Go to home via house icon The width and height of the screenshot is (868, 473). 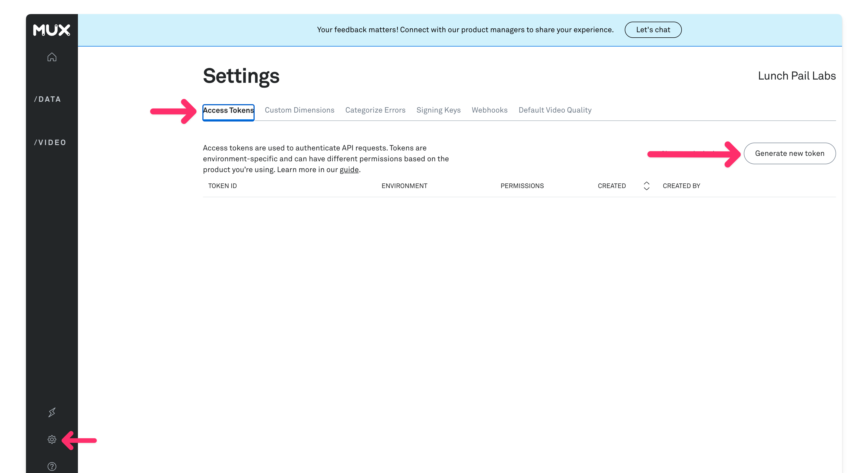tap(52, 57)
